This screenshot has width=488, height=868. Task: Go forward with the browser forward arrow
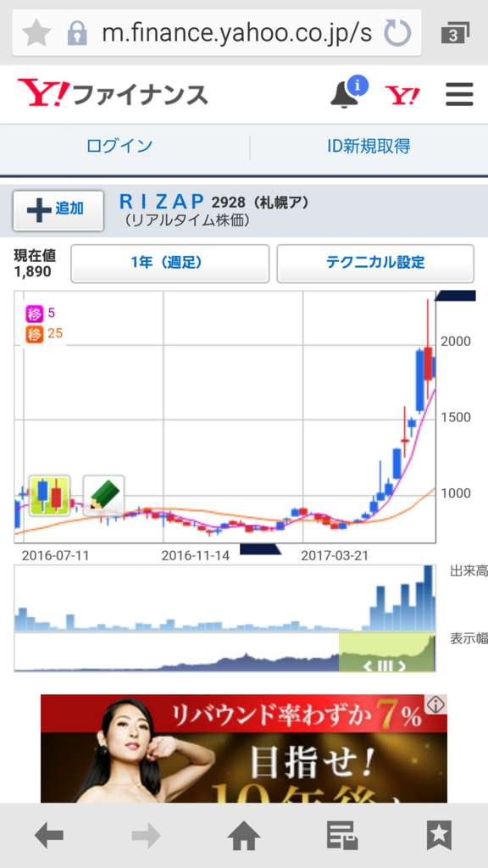(146, 835)
